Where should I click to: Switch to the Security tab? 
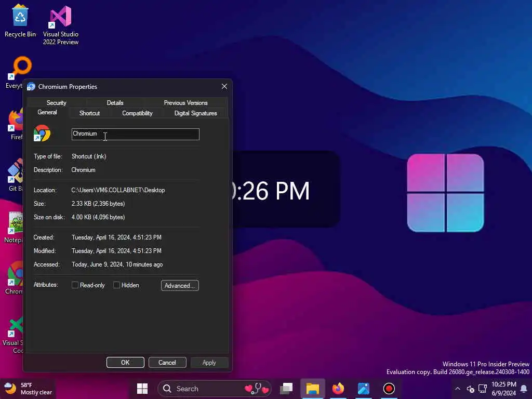[x=56, y=103]
